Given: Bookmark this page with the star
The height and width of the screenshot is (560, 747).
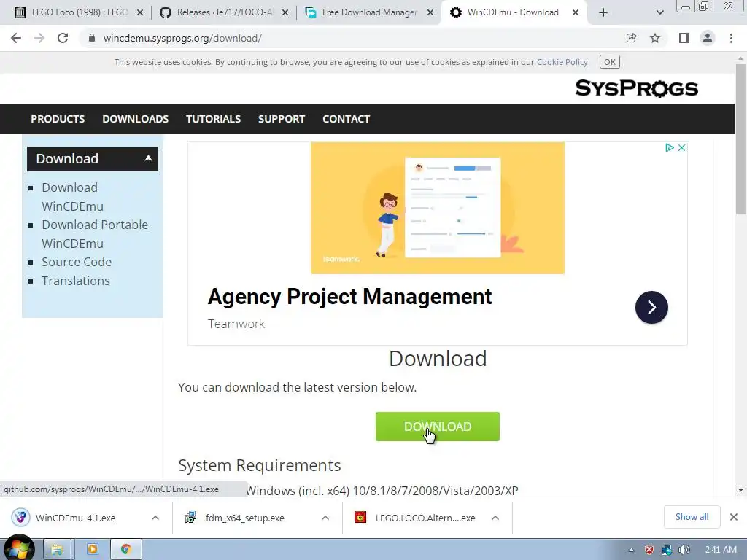Looking at the screenshot, I should (x=655, y=38).
